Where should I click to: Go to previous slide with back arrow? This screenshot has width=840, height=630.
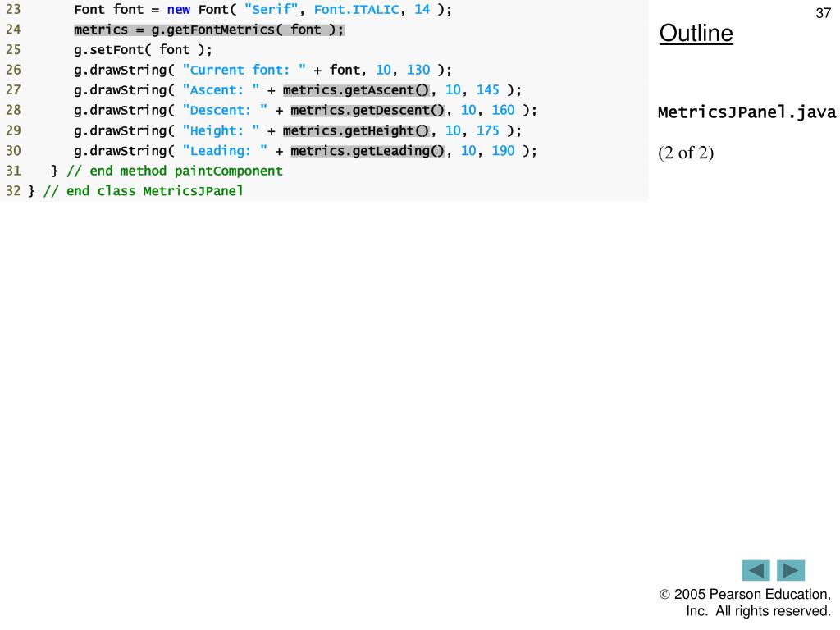pos(756,570)
